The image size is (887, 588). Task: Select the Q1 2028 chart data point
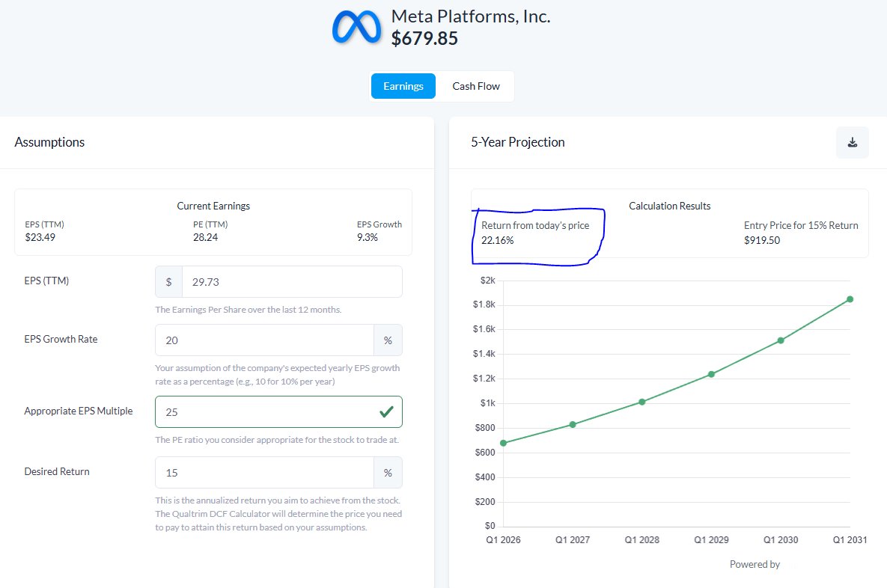click(x=642, y=402)
